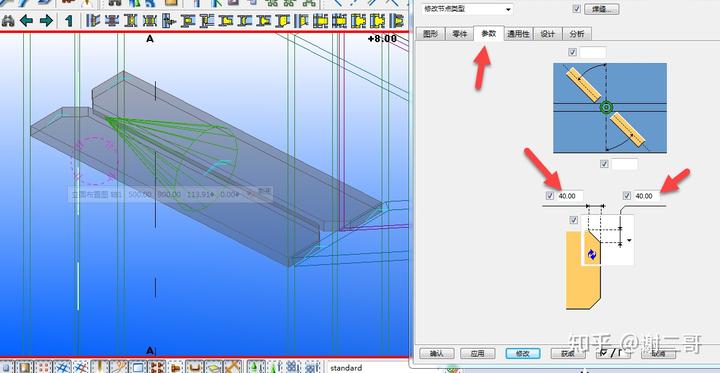Click the number 1 toolbar icon
Image resolution: width=720 pixels, height=373 pixels.
[69, 21]
